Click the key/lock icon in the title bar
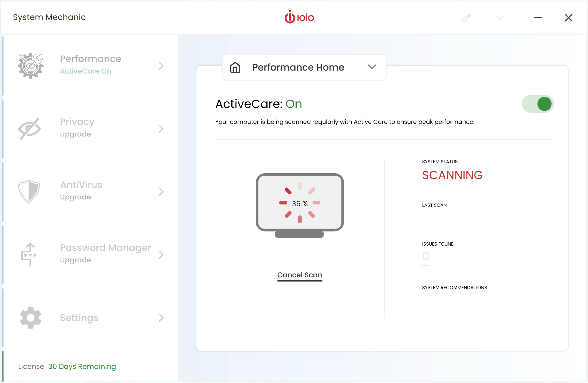Screen dimensions: 588x383 [466, 18]
